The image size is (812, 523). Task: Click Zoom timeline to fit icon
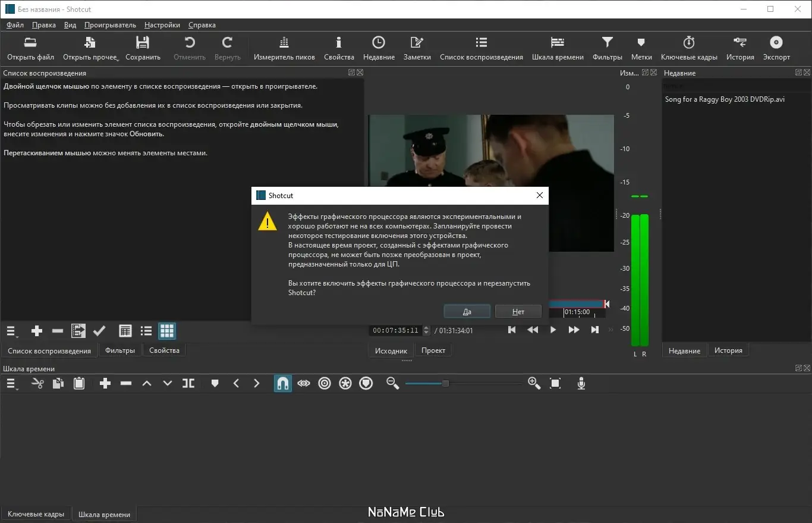(x=555, y=384)
